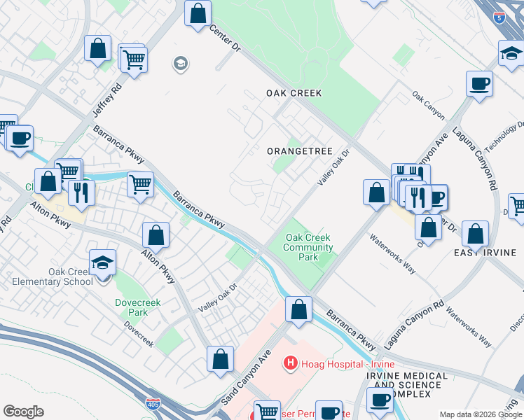Viewport: 524px width, 420px height.
Task: Click the shopping bag marker on Center Dr
Action: coord(198,13)
